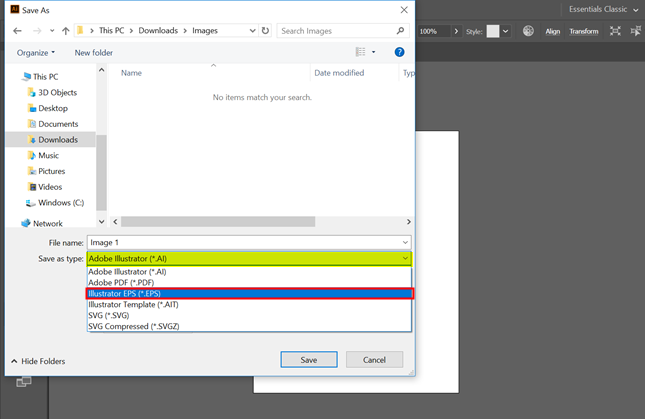The width and height of the screenshot is (645, 419).
Task: Open Align panel link in Illustrator
Action: pyautogui.click(x=552, y=31)
